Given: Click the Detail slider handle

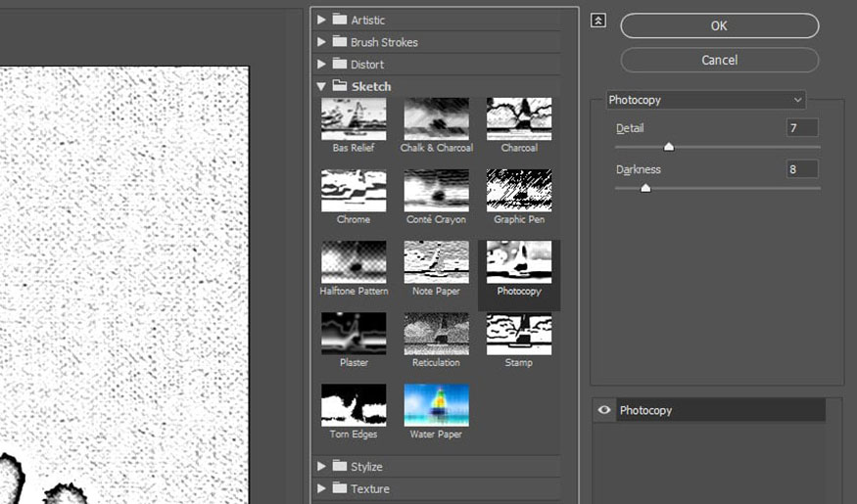Looking at the screenshot, I should pyautogui.click(x=668, y=147).
